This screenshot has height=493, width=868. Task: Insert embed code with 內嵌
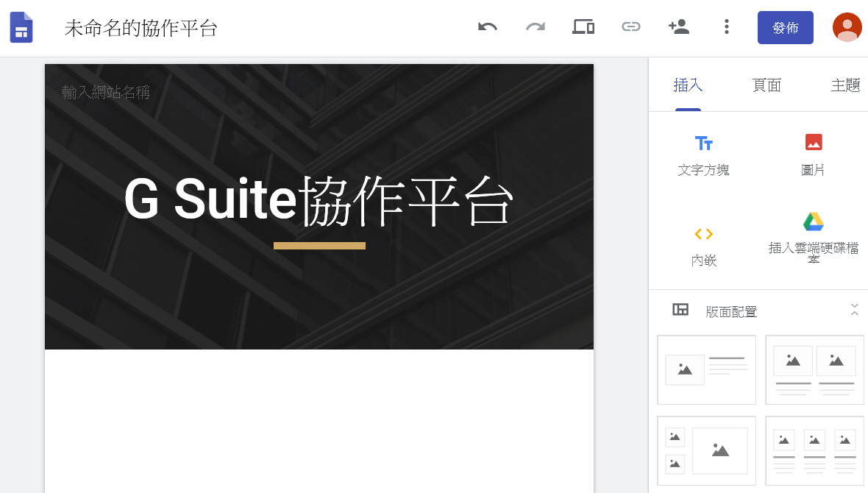coord(703,247)
